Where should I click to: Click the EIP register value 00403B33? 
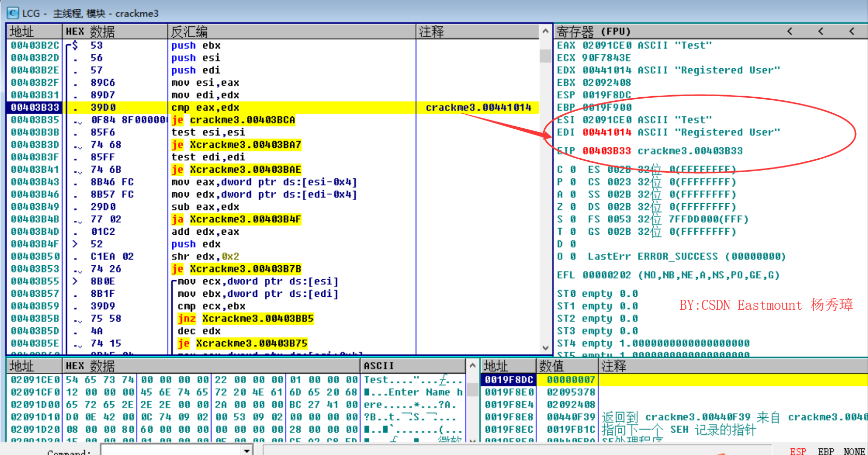point(607,151)
